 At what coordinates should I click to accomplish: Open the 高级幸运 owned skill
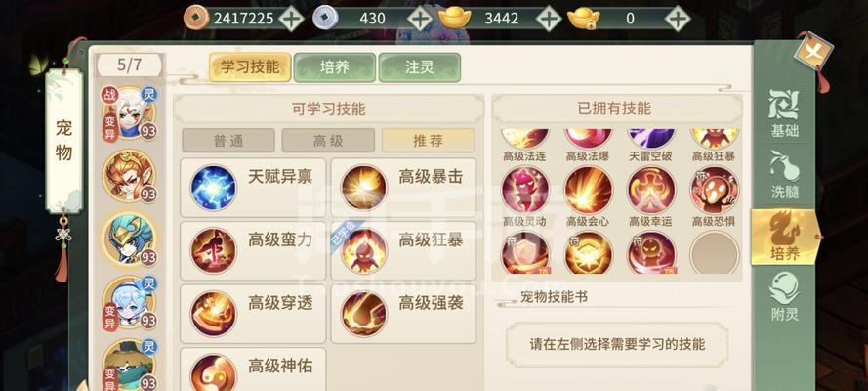click(651, 191)
